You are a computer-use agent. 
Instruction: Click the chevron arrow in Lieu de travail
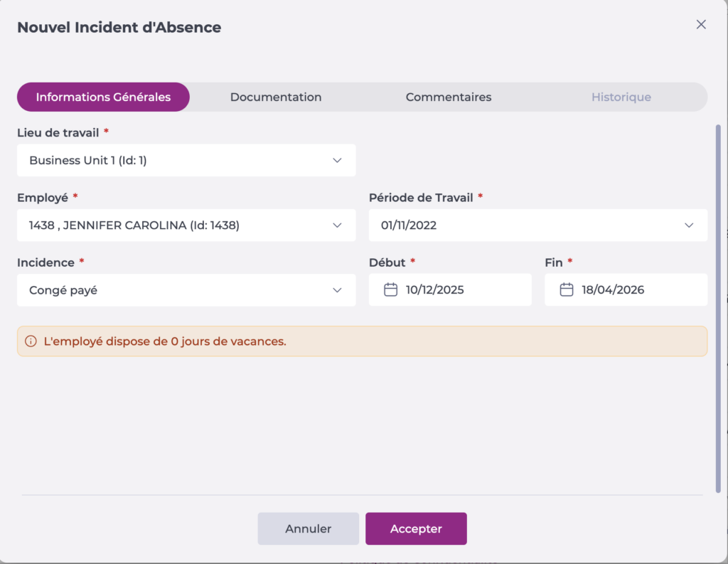tap(338, 161)
